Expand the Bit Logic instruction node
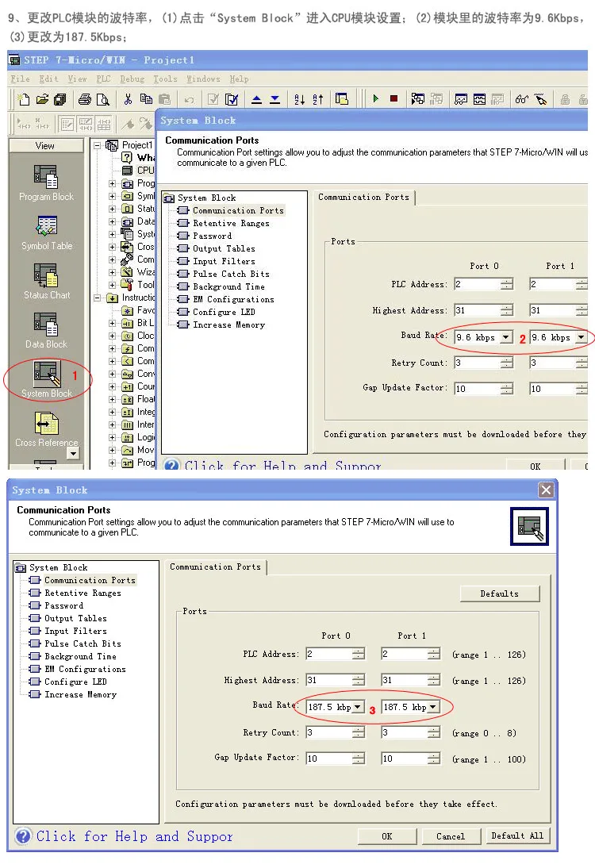Viewport: 595px width, 868px height. [113, 323]
